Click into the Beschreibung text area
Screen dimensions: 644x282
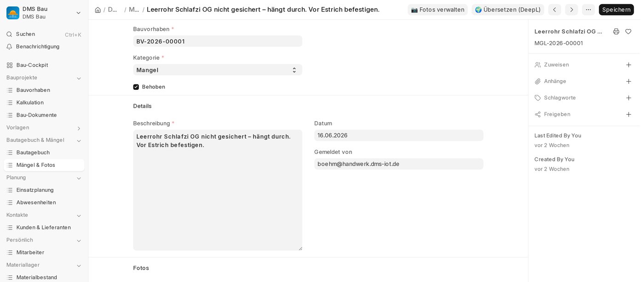coord(218,190)
